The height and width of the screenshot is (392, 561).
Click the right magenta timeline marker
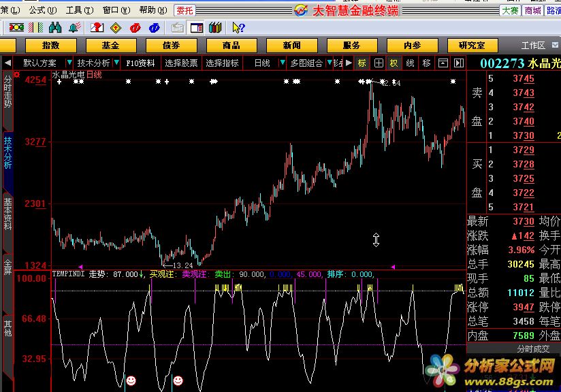[393, 267]
